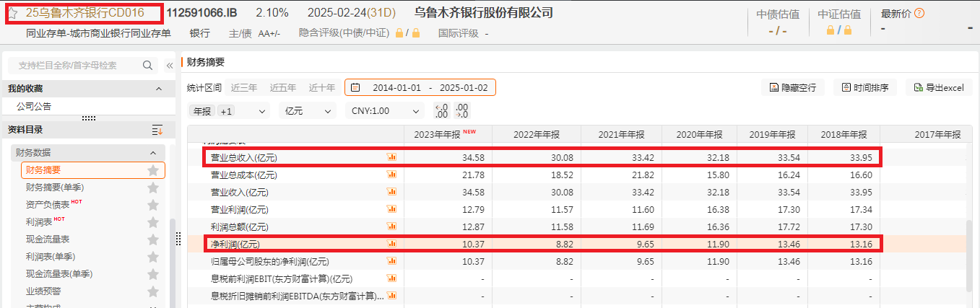980x308 pixels.
Task: Collapse the 财务数据 tree section
Action: [153, 153]
